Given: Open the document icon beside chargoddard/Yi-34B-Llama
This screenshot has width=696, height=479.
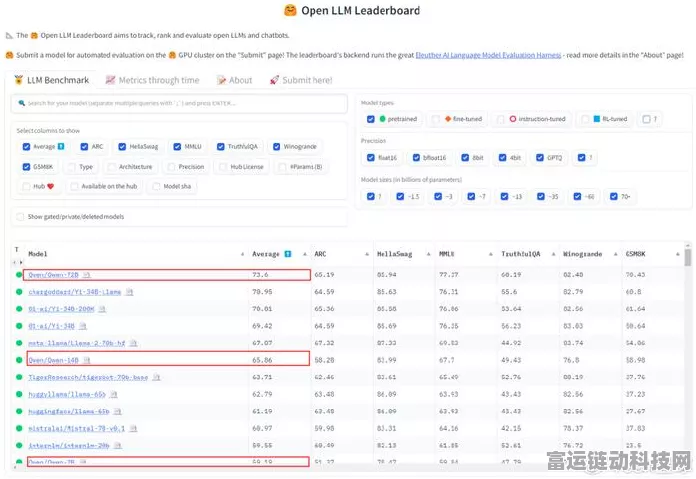Looking at the screenshot, I should pos(129,292).
